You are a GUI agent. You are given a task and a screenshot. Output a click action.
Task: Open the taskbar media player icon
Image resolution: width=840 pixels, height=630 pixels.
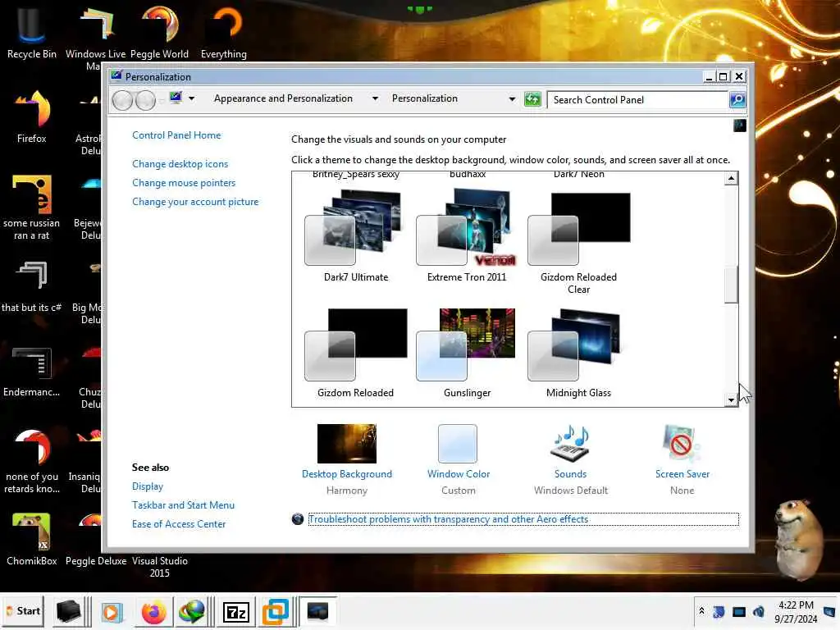coord(112,612)
